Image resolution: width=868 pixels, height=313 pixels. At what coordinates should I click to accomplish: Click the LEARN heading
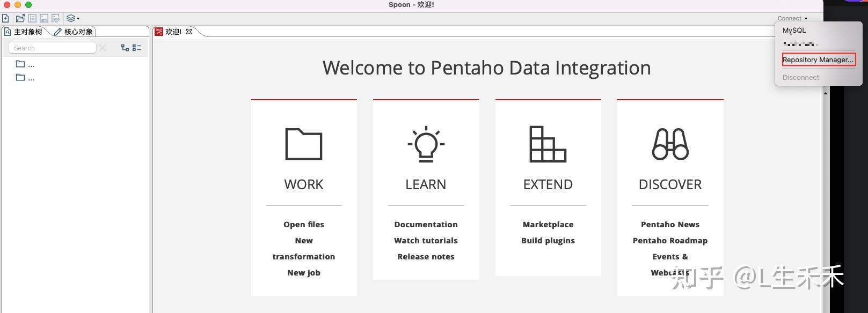click(x=426, y=184)
